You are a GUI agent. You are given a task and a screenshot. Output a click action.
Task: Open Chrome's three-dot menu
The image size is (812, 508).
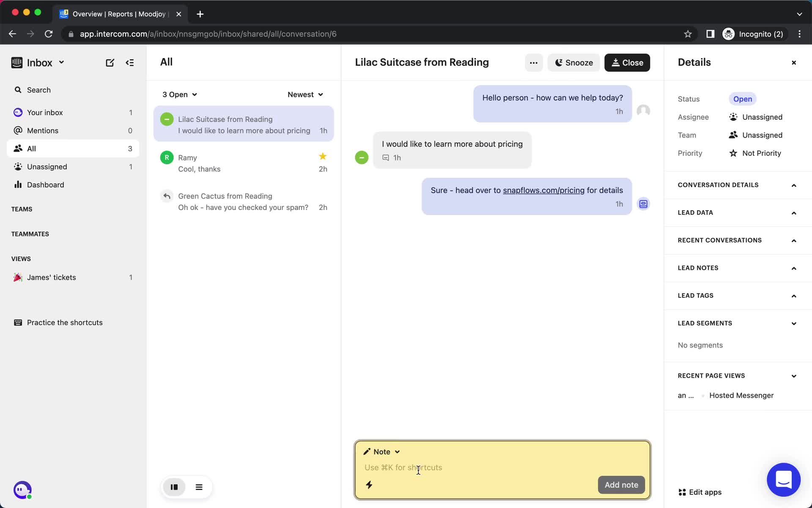click(x=799, y=34)
